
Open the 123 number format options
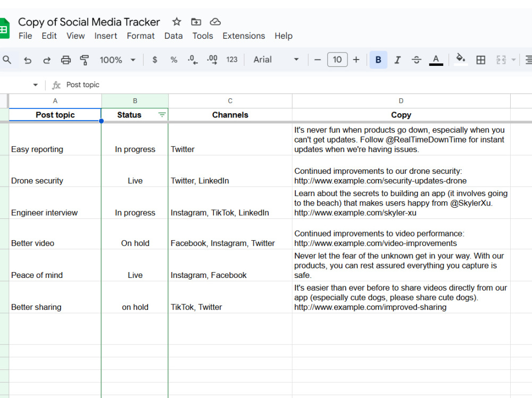[232, 60]
